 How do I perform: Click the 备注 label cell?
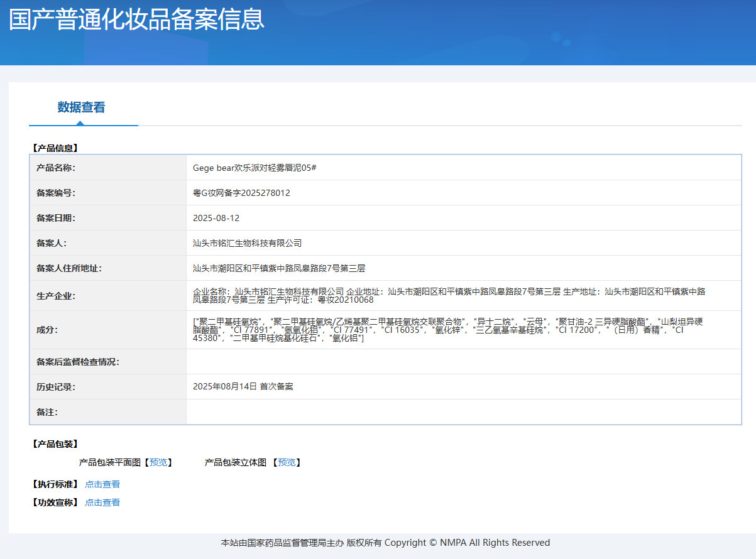[108, 412]
